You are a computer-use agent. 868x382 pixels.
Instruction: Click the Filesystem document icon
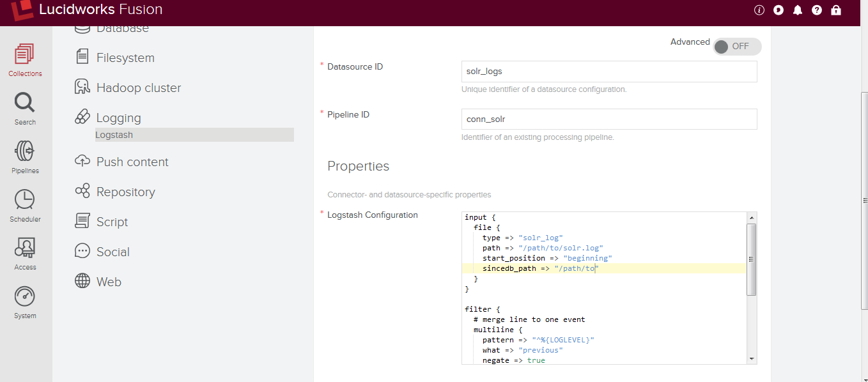coord(82,57)
